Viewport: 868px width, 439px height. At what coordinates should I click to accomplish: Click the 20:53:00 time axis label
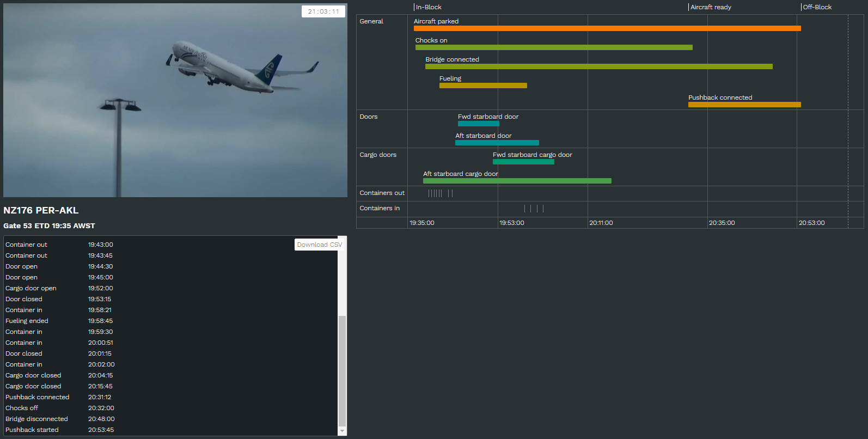812,223
